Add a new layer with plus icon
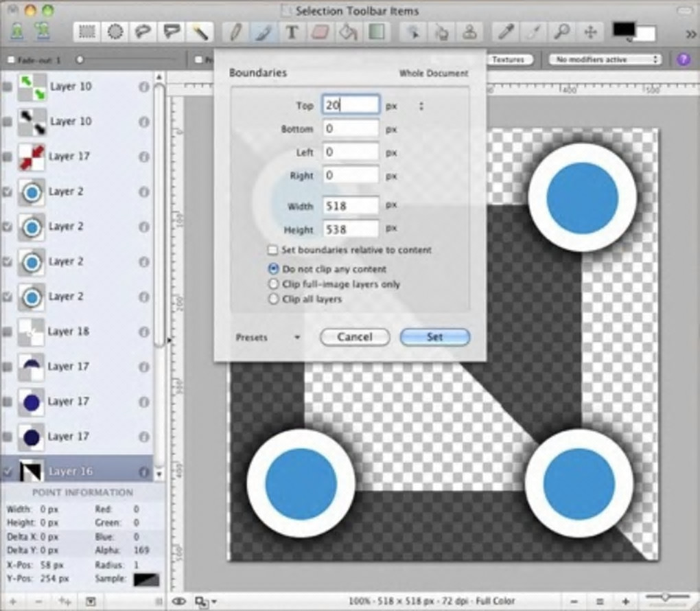This screenshot has height=611, width=700. [x=13, y=601]
